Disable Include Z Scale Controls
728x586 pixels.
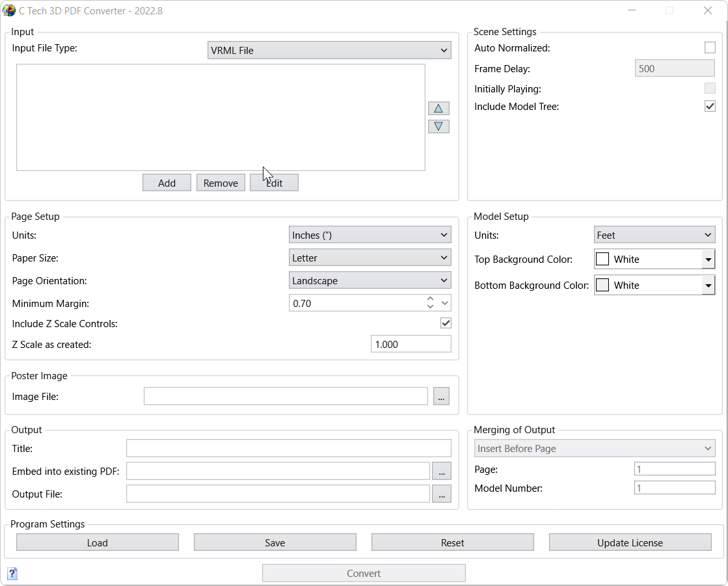pos(446,323)
